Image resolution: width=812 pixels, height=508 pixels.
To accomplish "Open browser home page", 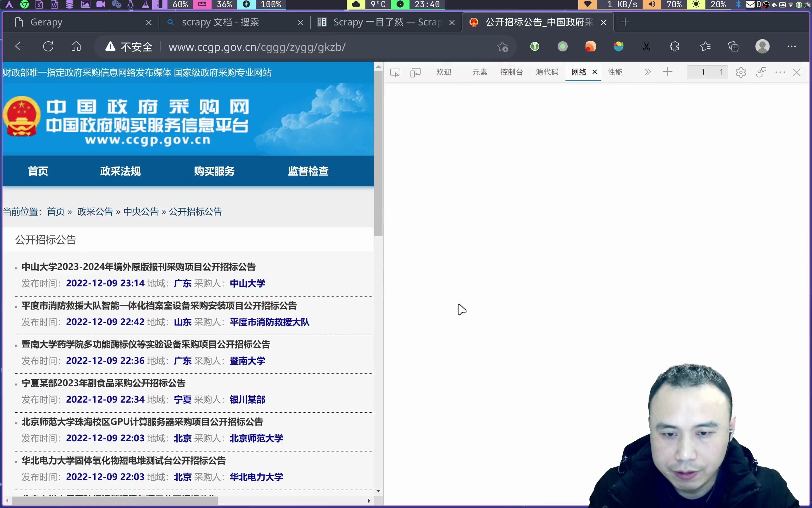I will coord(76,46).
